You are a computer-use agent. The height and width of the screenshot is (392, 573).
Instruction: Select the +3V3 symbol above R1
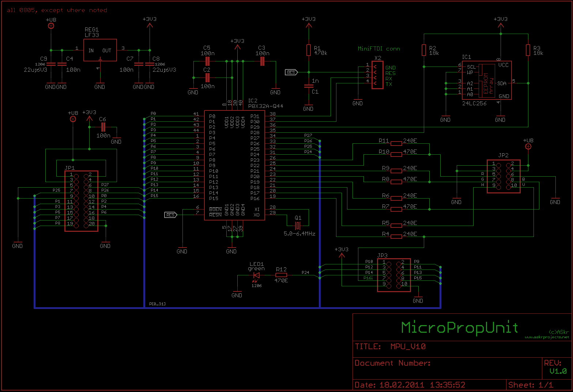tap(309, 26)
